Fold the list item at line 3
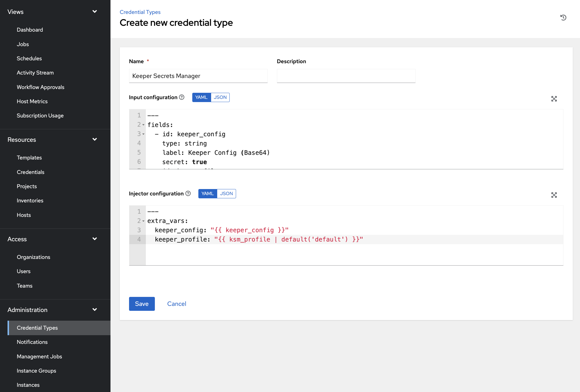The image size is (580, 392). [143, 134]
